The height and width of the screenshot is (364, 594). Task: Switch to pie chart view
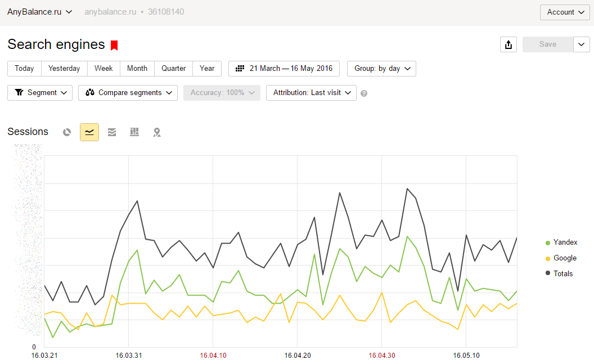67,132
